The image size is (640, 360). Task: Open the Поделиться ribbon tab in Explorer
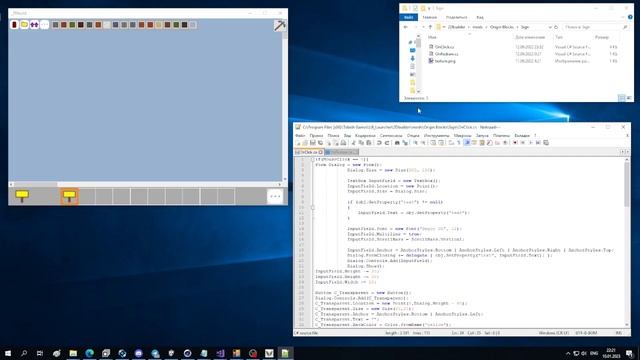456,17
